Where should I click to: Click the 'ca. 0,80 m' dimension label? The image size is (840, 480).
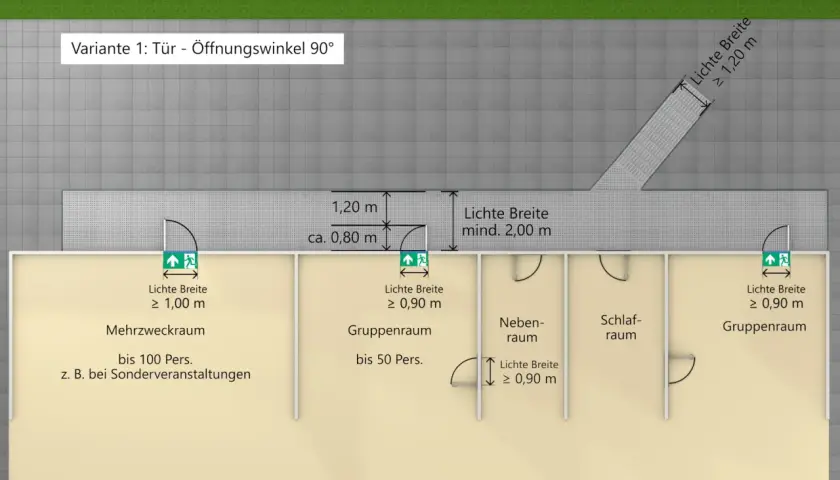point(342,237)
